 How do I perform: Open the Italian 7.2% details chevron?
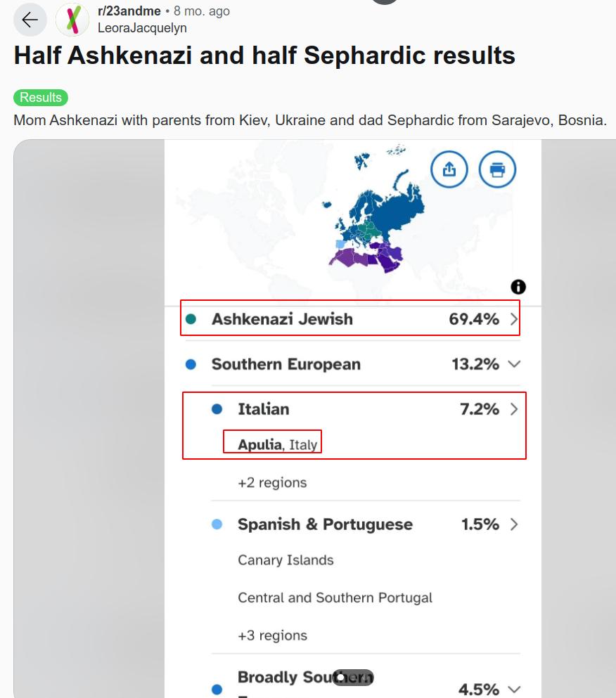coord(514,409)
